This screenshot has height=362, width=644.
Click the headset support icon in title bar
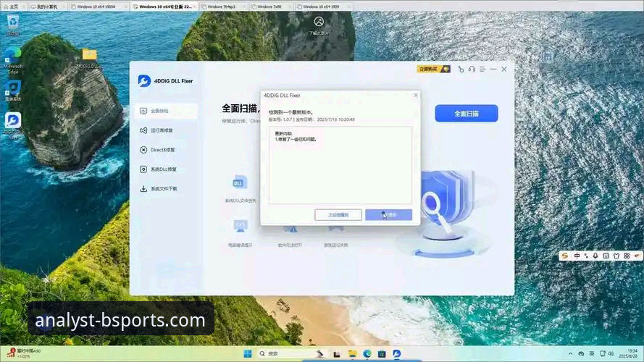(x=472, y=70)
